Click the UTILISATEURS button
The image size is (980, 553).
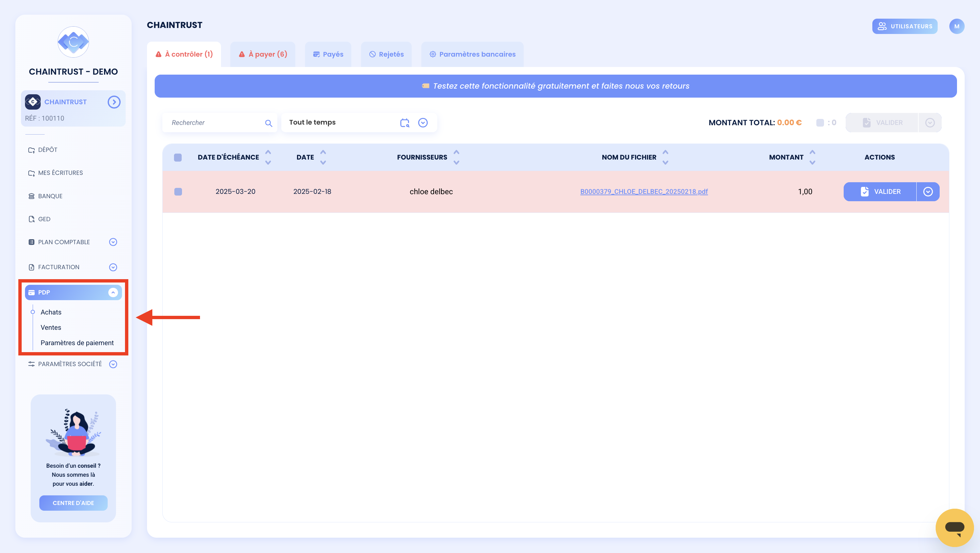click(x=905, y=26)
